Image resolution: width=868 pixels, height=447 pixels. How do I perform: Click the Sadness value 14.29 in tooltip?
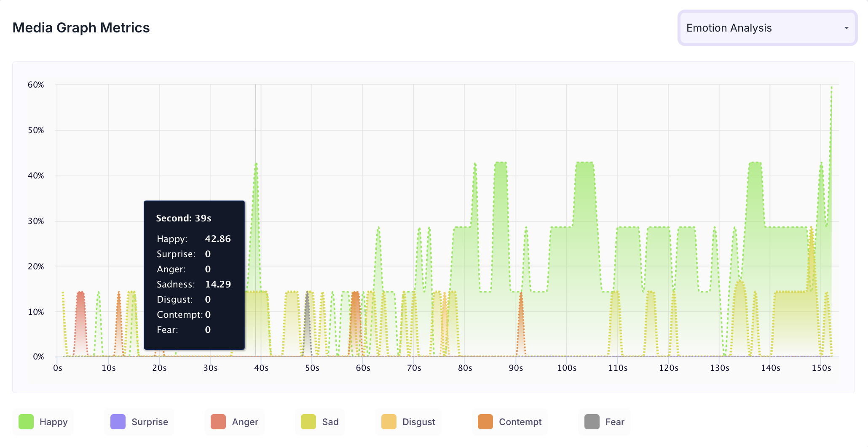tap(218, 284)
